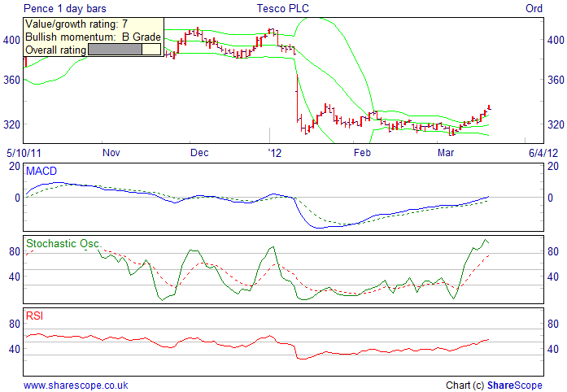Click the Stochastic Osc. indicator label
The width and height of the screenshot is (567, 392).
pos(63,244)
